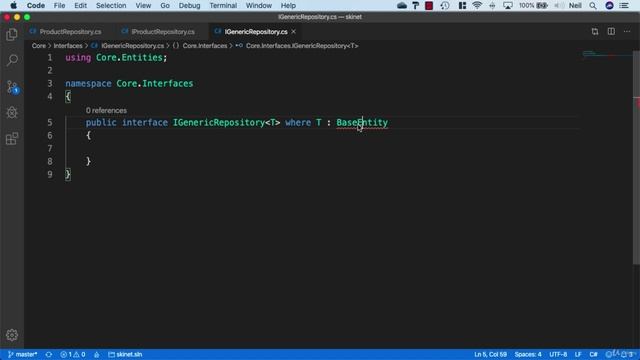Open the Code application menu
Screen dimensions: 640x360
(x=36, y=5)
